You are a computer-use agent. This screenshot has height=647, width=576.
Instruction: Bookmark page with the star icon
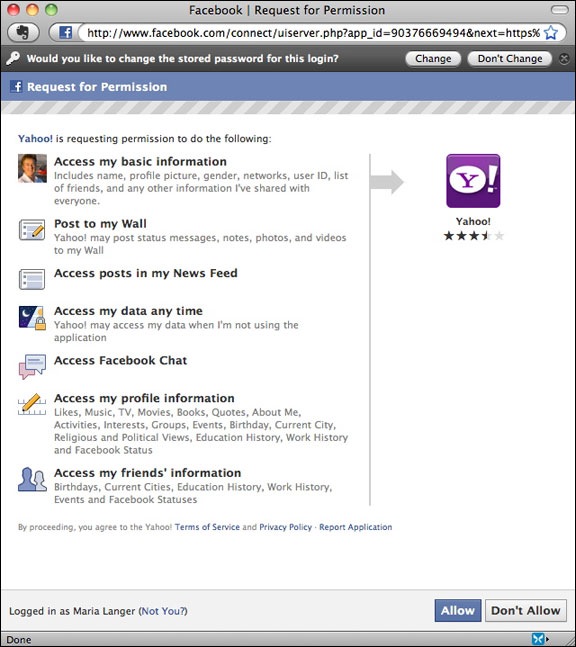point(551,33)
